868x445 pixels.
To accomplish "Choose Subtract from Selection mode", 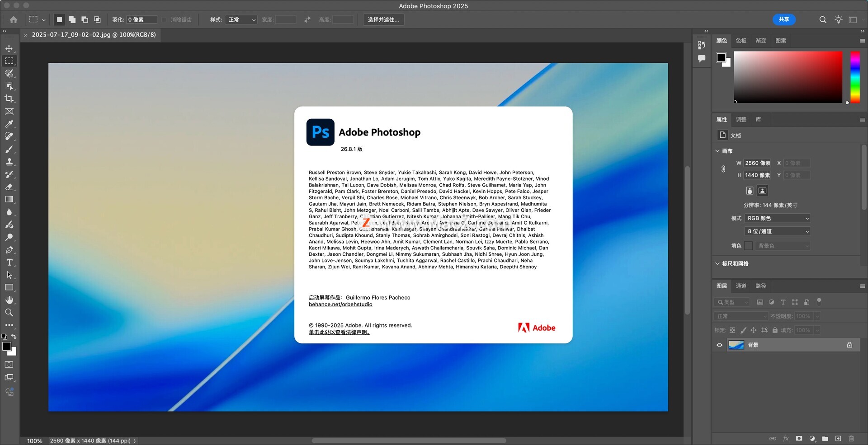I will coord(85,19).
